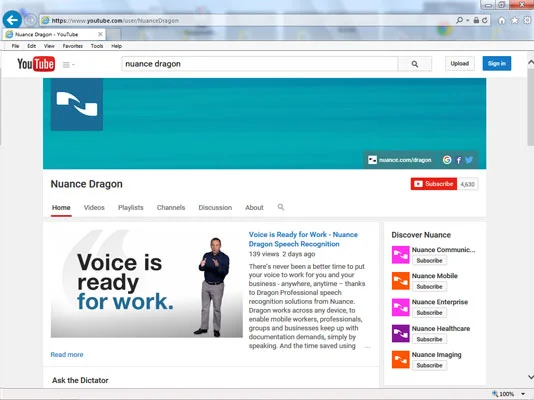Subscribe to Nuance Dragon channel
534x400 pixels.
coord(434,184)
